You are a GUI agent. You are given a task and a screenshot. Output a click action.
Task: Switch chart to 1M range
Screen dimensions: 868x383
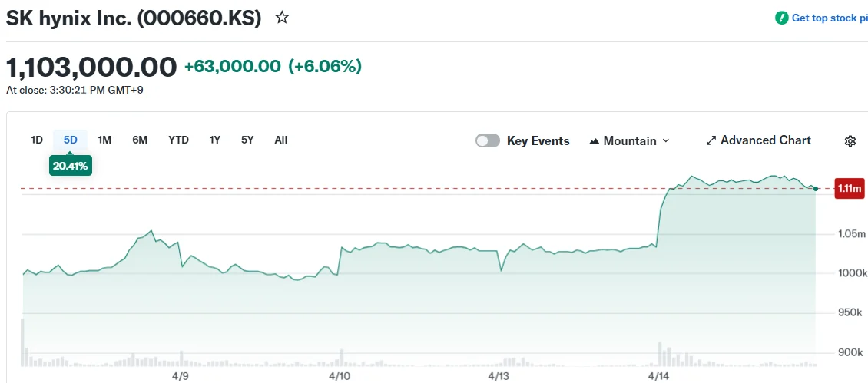pyautogui.click(x=105, y=140)
